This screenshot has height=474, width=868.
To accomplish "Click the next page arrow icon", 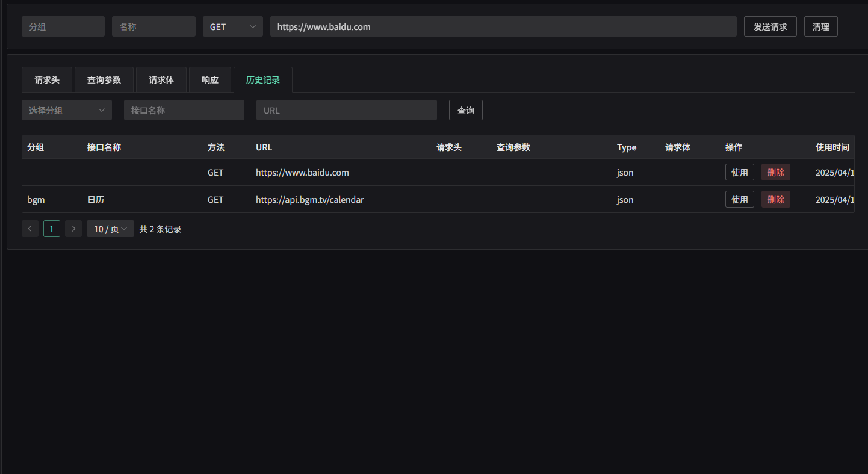I will click(73, 229).
